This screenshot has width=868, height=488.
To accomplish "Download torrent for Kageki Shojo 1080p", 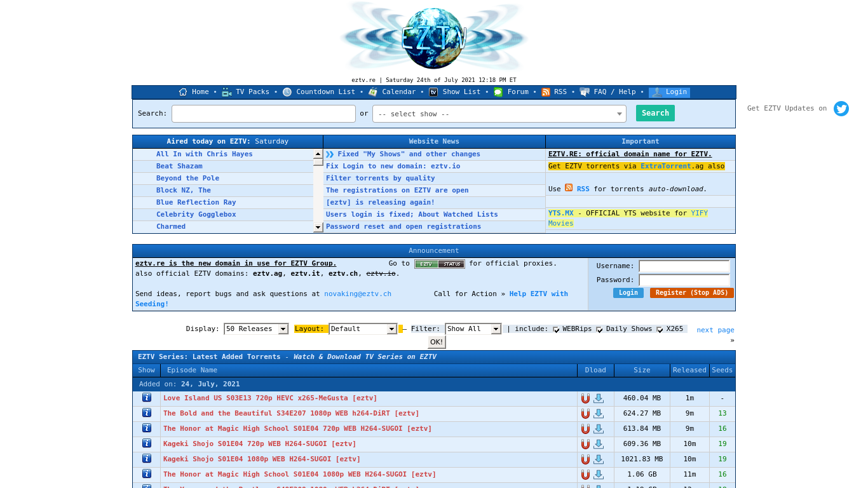I will (x=599, y=459).
